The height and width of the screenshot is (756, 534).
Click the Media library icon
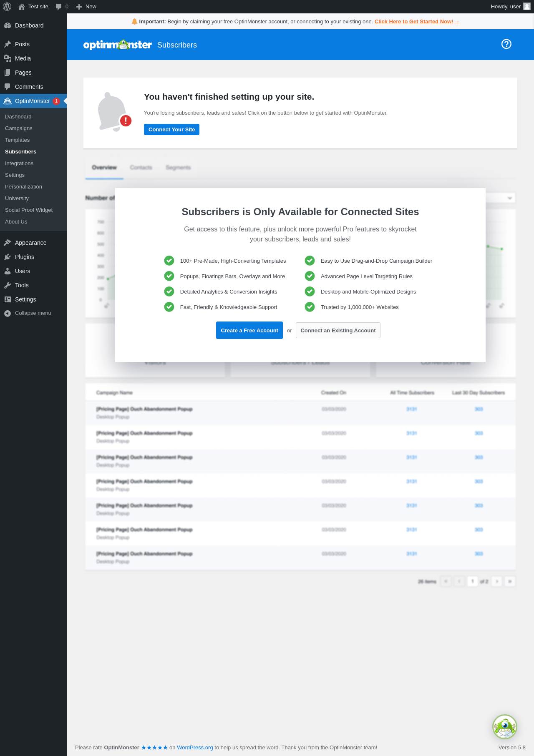pyautogui.click(x=8, y=58)
